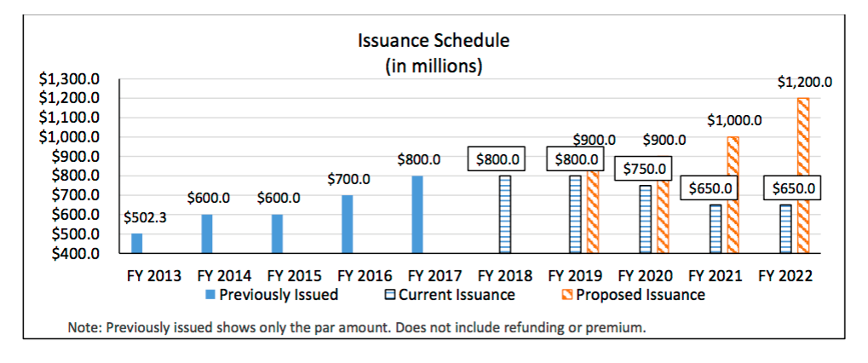Select the FY 2021 current issuance striped bar

(716, 228)
